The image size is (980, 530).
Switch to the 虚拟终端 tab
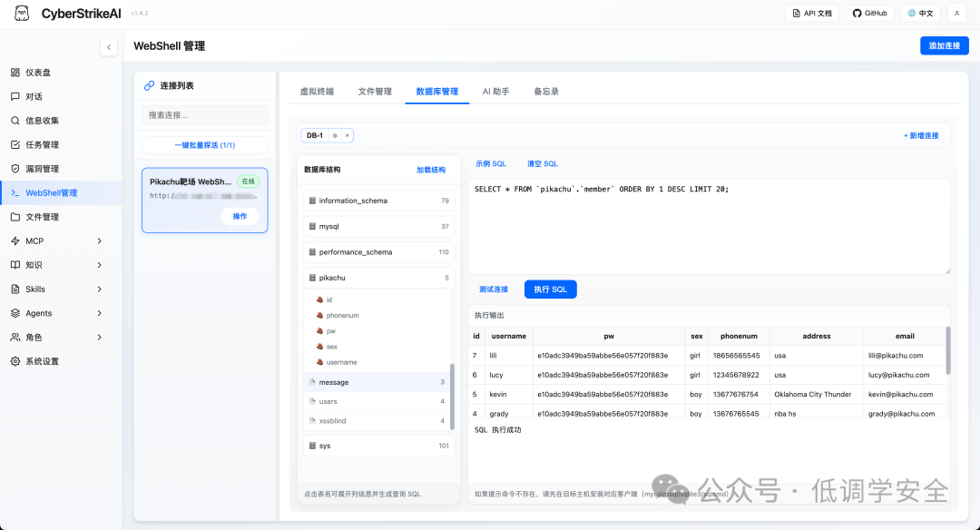(317, 92)
